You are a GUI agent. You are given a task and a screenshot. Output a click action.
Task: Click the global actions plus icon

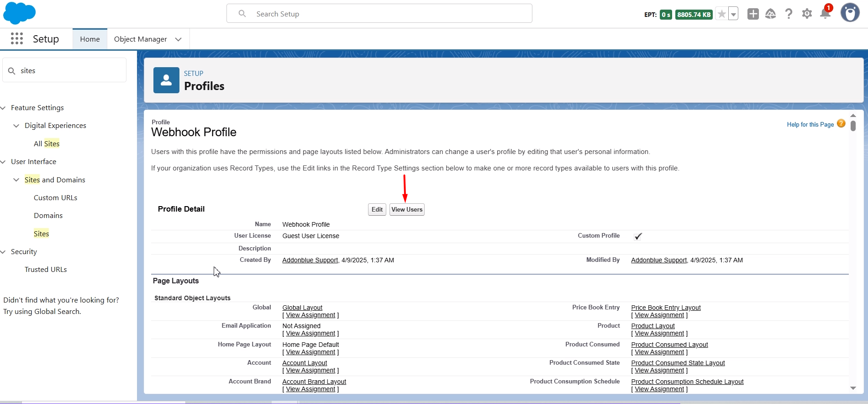point(753,14)
